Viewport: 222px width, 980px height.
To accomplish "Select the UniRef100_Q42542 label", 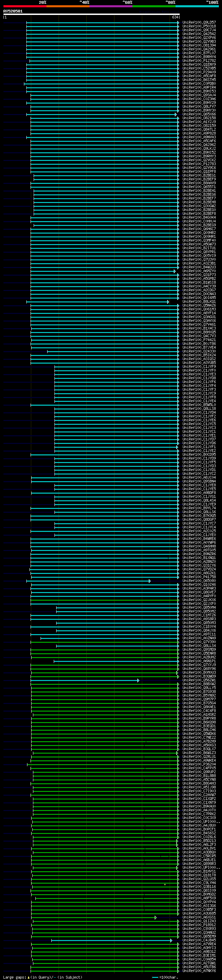I will [x=199, y=34].
